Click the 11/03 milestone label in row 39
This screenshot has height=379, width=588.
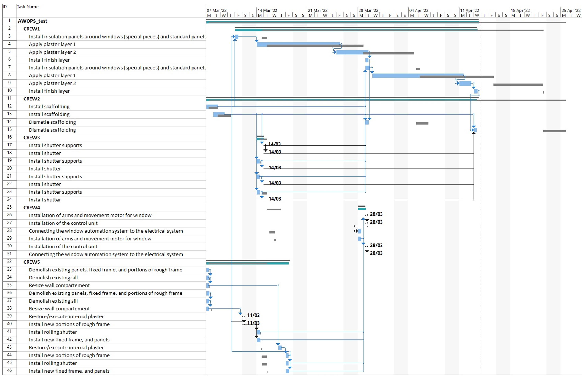[253, 315]
